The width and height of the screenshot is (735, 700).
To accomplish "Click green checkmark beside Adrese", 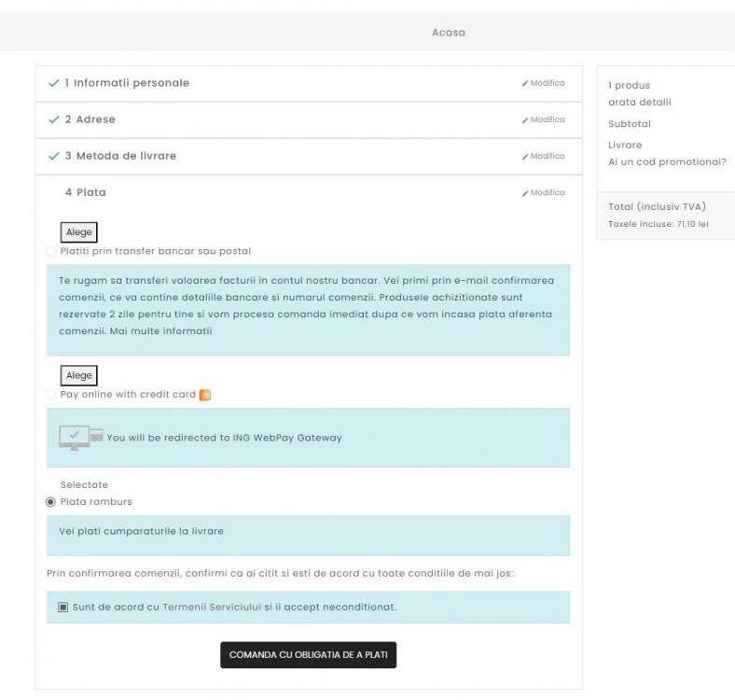I will [x=53, y=119].
